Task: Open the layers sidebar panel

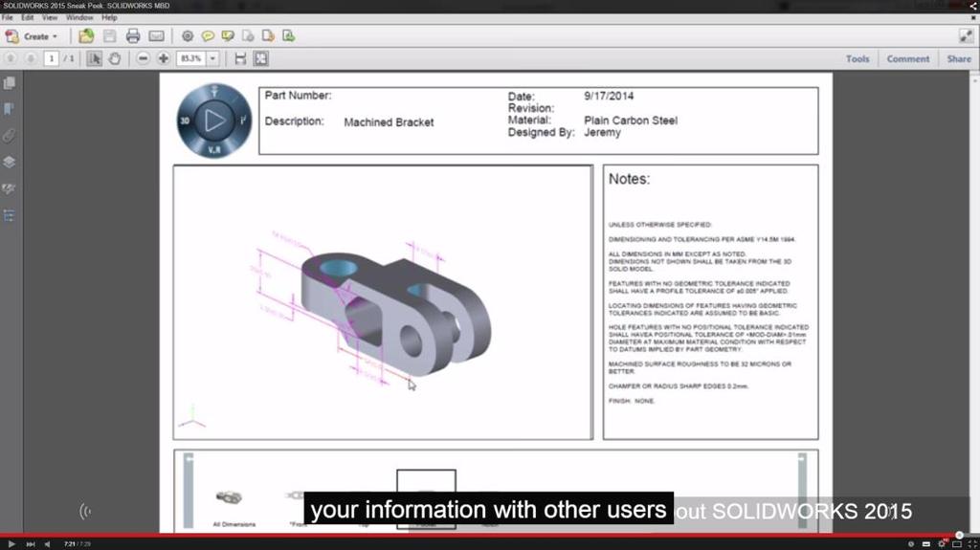Action: (10, 163)
